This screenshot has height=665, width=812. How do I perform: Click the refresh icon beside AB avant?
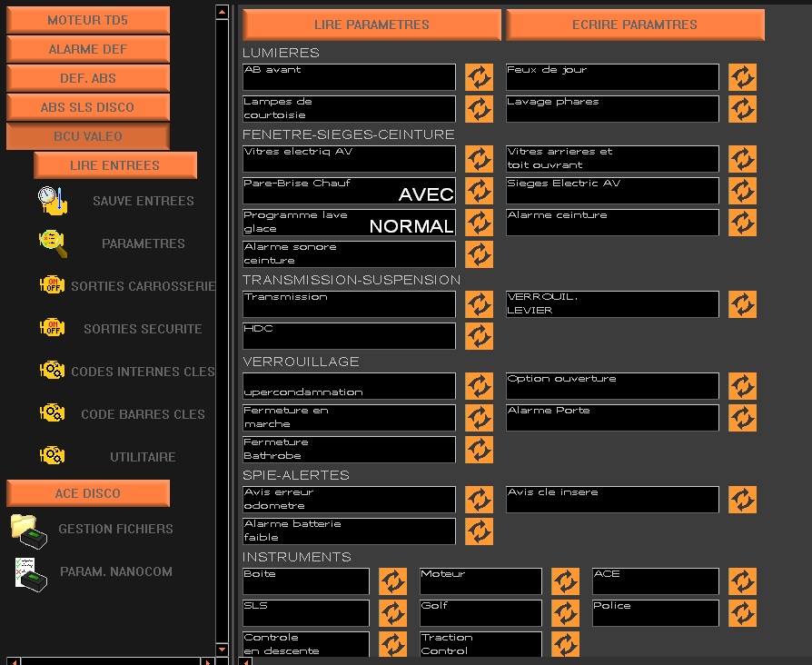click(479, 77)
